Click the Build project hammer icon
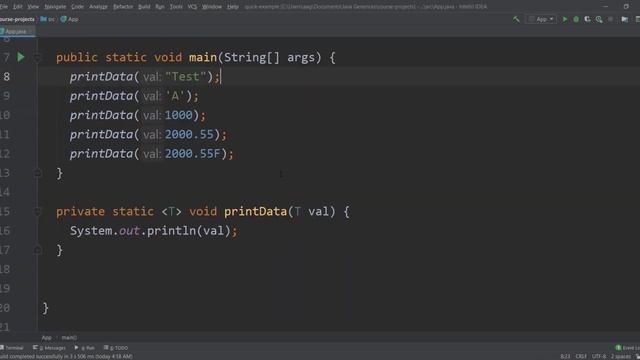The image size is (640, 360). 516,19
